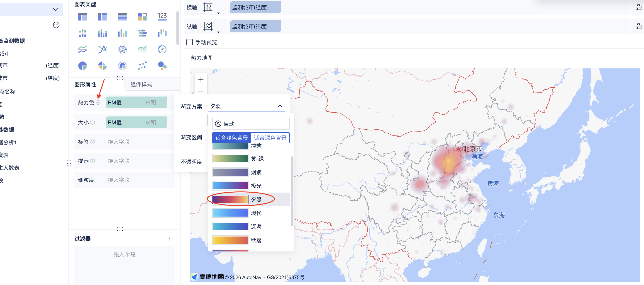The image size is (644, 285).
Task: Expand the horizontal axis type dropdown arrow
Action: [219, 13]
